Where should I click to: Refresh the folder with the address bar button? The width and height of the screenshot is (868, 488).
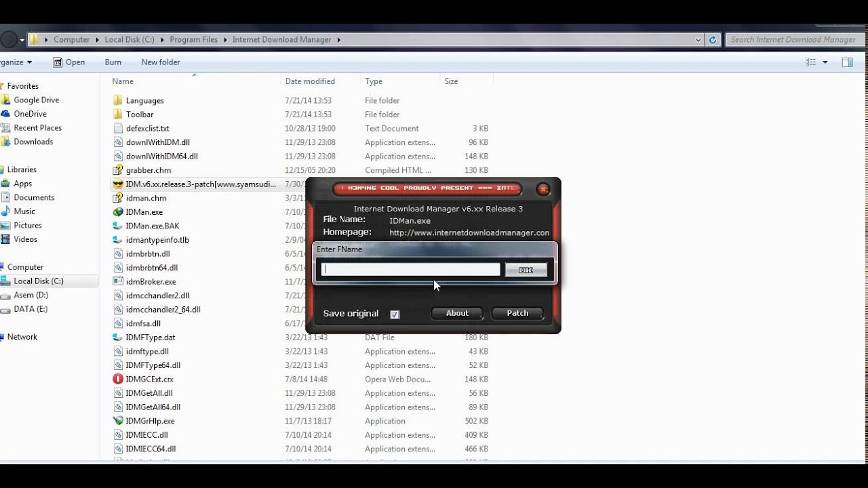click(x=713, y=40)
